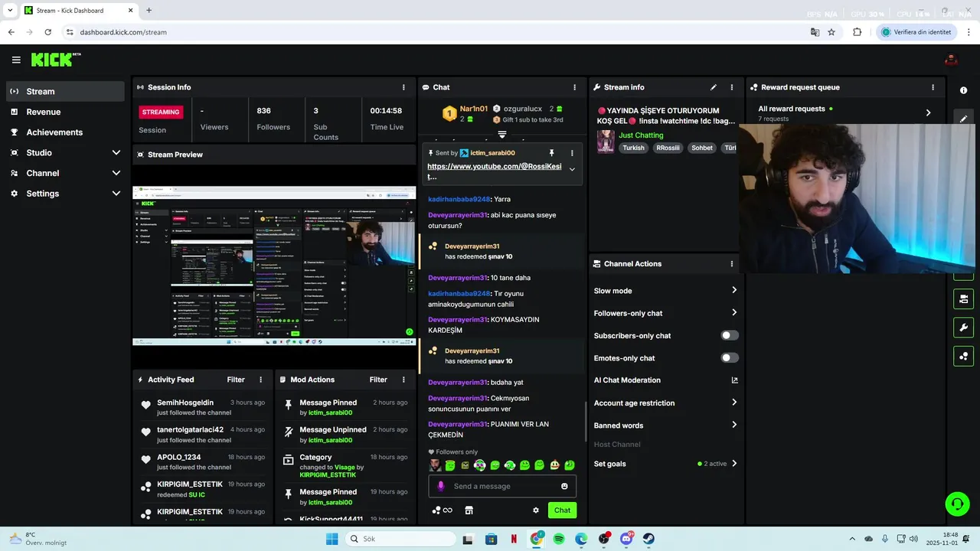This screenshot has width=980, height=551.
Task: Open Set goals arrow
Action: [x=733, y=464]
